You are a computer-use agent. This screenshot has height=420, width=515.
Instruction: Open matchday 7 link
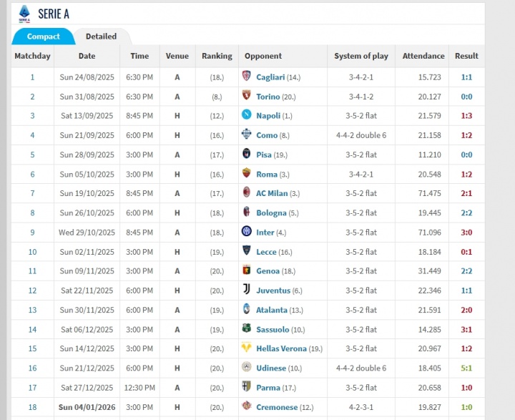click(32, 193)
